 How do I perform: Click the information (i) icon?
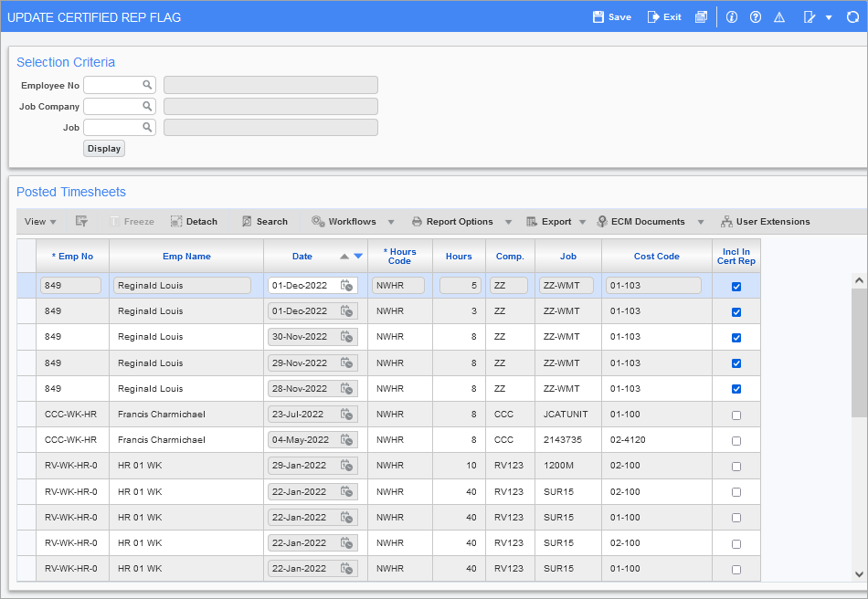[x=731, y=17]
